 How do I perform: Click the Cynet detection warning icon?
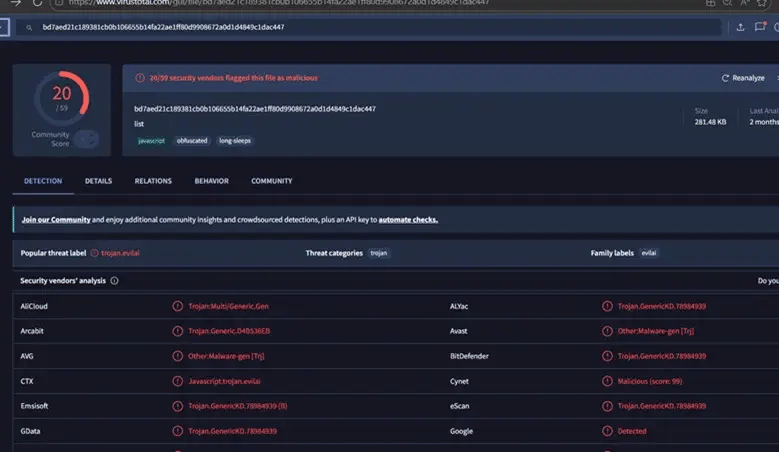607,381
